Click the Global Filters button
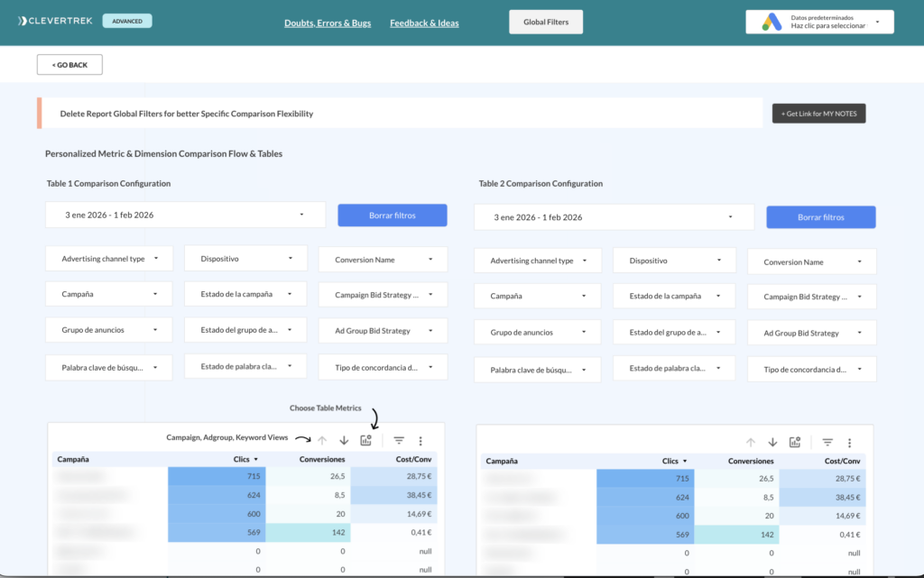 pos(546,22)
